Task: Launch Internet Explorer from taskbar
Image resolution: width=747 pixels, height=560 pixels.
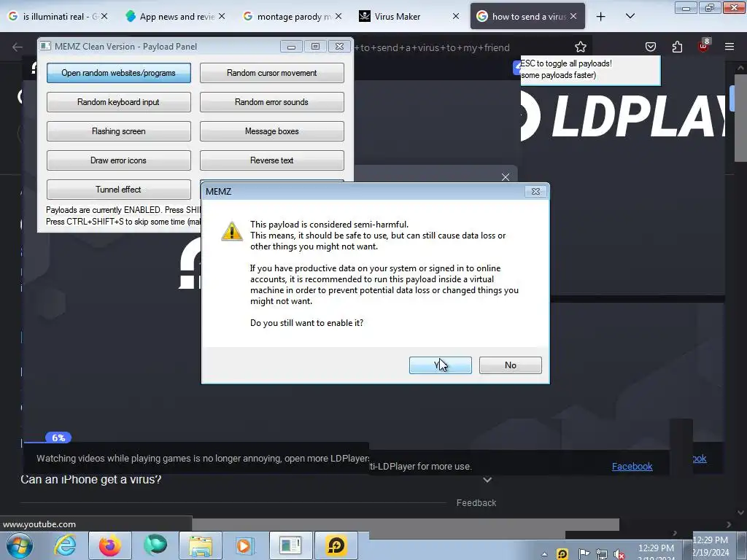Action: [x=64, y=545]
